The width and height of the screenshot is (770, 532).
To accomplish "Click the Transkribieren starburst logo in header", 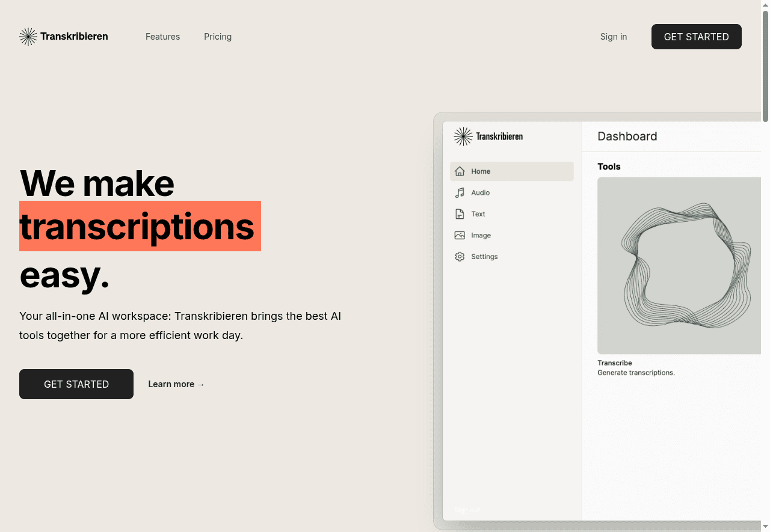I will pos(28,37).
